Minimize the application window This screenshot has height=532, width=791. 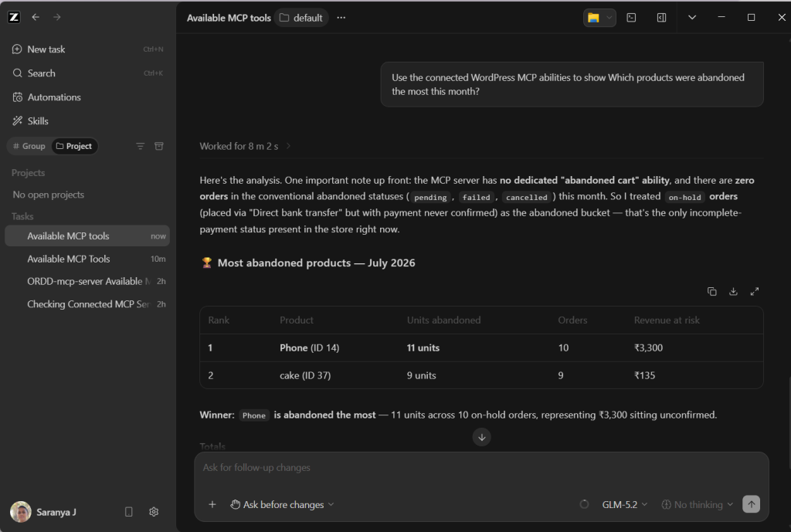click(x=721, y=17)
